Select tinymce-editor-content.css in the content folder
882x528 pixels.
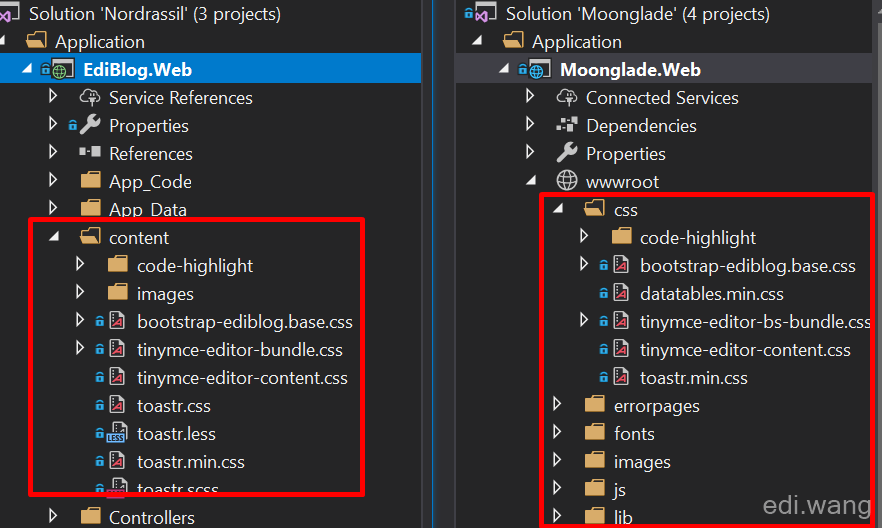tap(242, 378)
